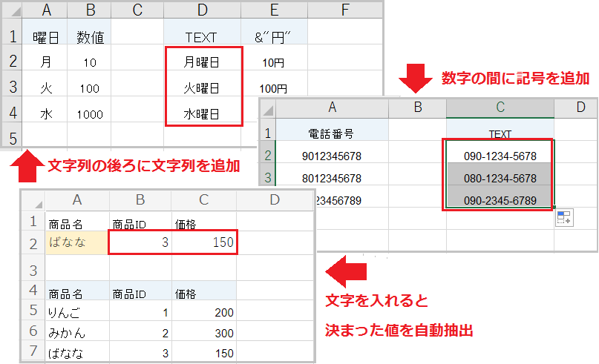Select the 電話番号 header cell
599x364 pixels.
(x=332, y=133)
